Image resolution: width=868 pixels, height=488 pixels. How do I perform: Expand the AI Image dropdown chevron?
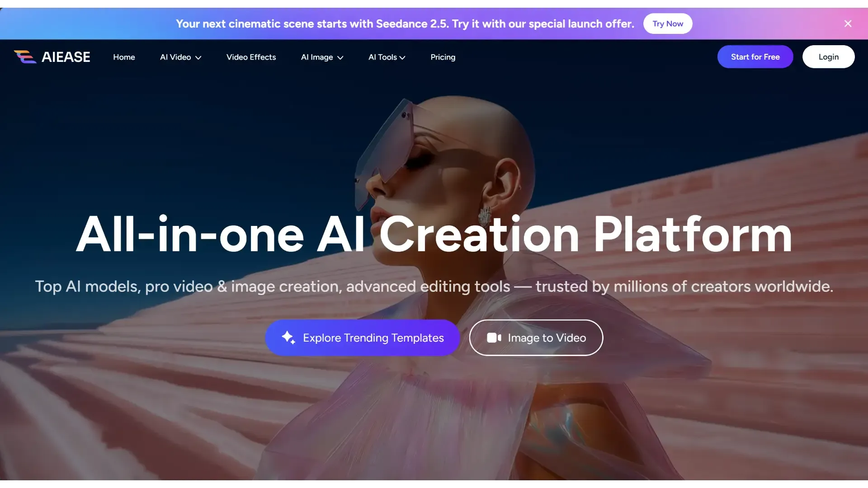(340, 57)
